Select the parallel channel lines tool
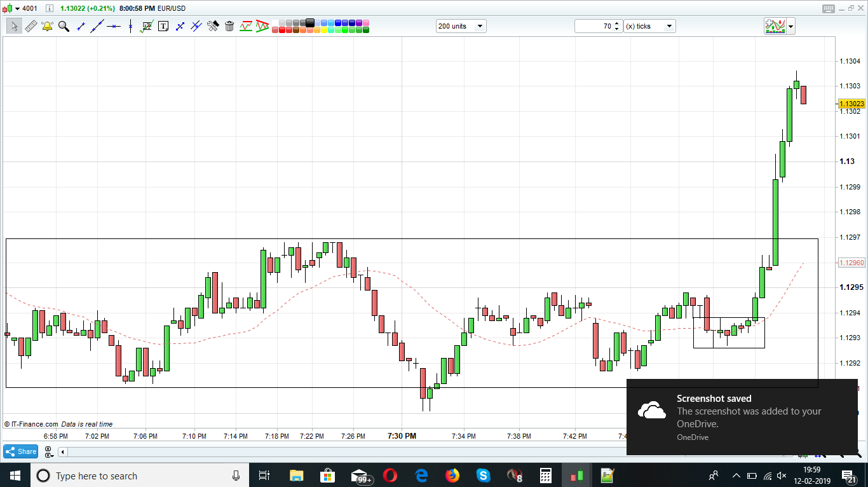 (196, 26)
